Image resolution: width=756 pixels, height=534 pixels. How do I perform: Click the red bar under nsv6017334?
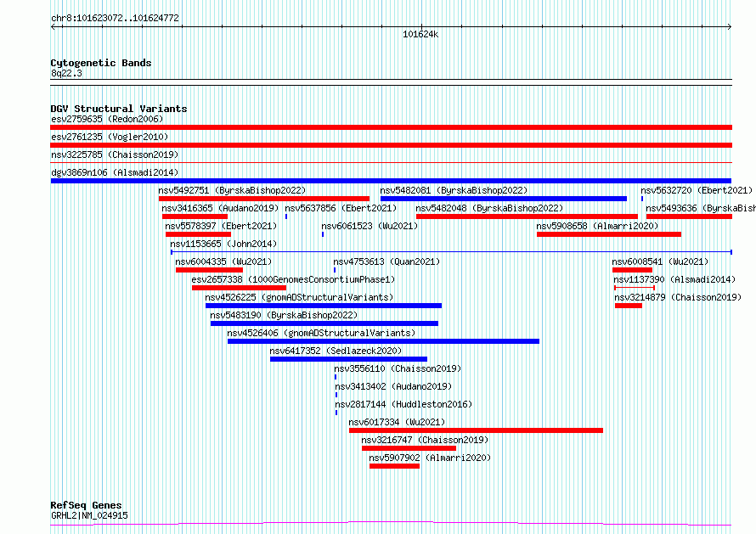click(476, 430)
